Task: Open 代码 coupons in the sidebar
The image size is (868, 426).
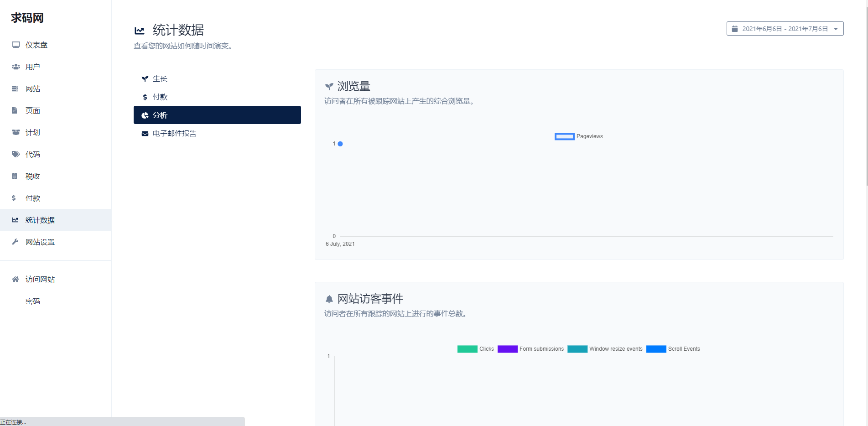Action: pyautogui.click(x=56, y=154)
